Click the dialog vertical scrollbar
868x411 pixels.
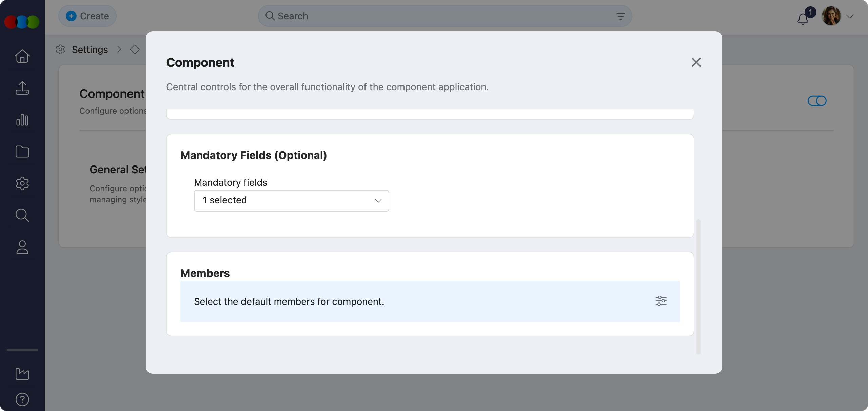698,287
